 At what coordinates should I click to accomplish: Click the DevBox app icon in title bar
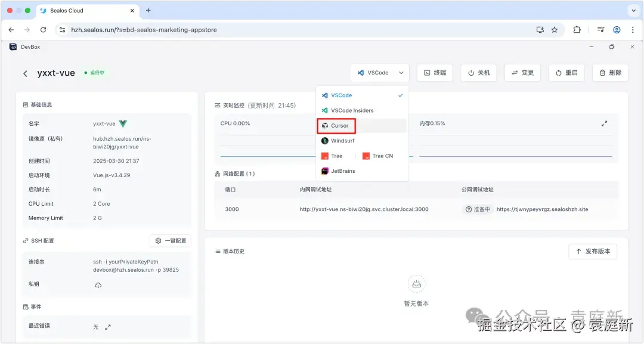13,47
